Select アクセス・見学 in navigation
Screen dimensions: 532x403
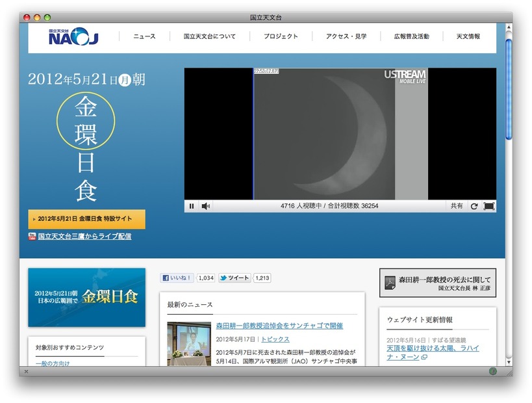346,36
